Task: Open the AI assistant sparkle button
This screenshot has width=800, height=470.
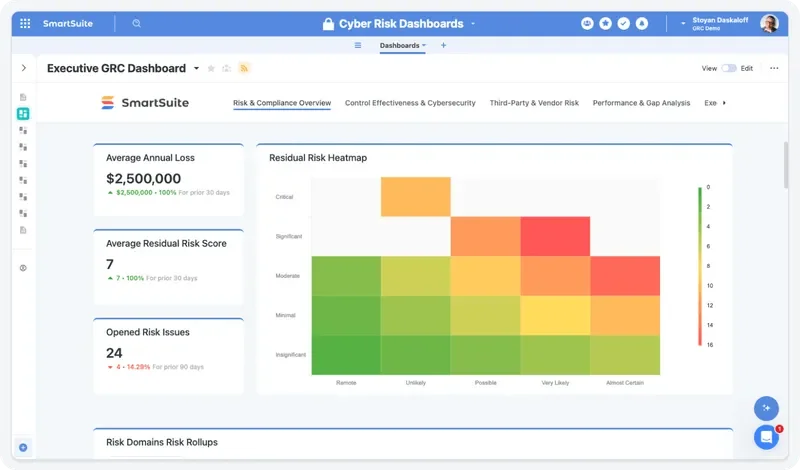Action: tap(766, 408)
